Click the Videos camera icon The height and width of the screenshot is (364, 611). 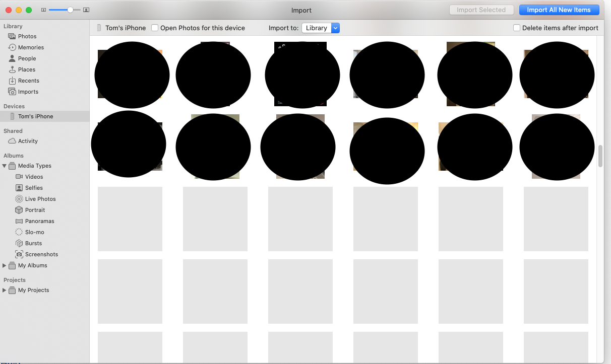click(x=19, y=177)
